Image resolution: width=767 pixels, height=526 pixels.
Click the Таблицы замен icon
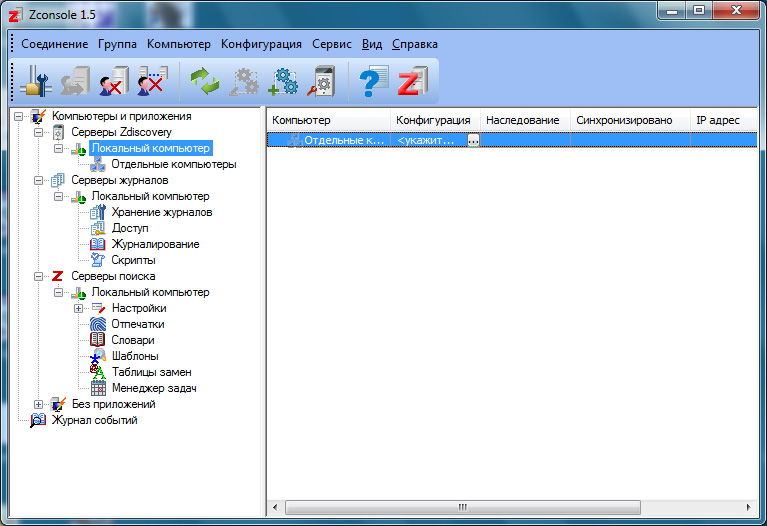98,372
